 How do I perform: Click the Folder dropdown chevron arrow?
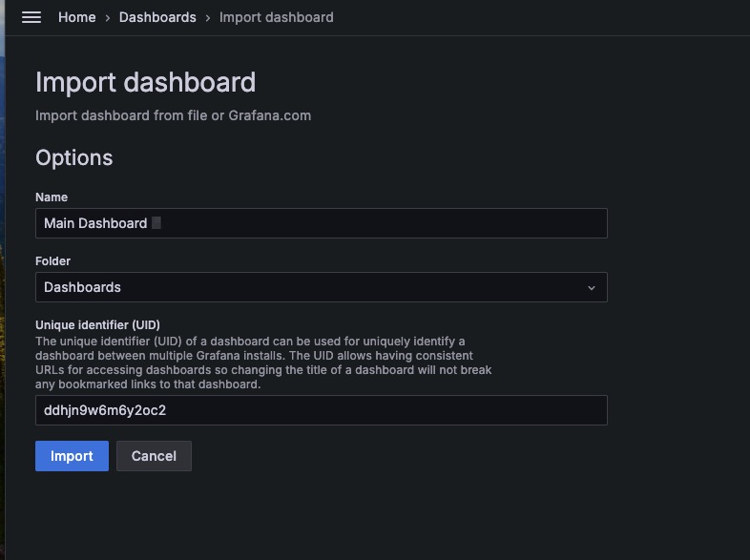pyautogui.click(x=591, y=287)
